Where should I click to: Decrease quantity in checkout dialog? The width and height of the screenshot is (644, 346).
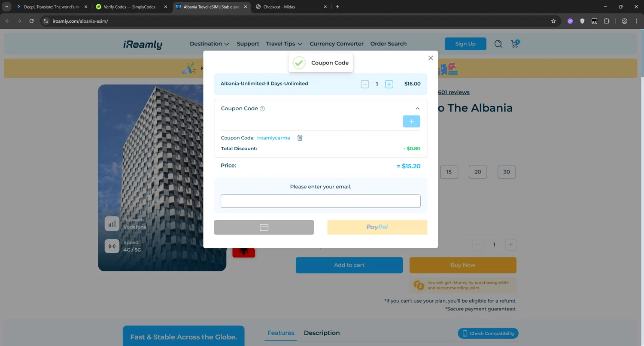[365, 84]
